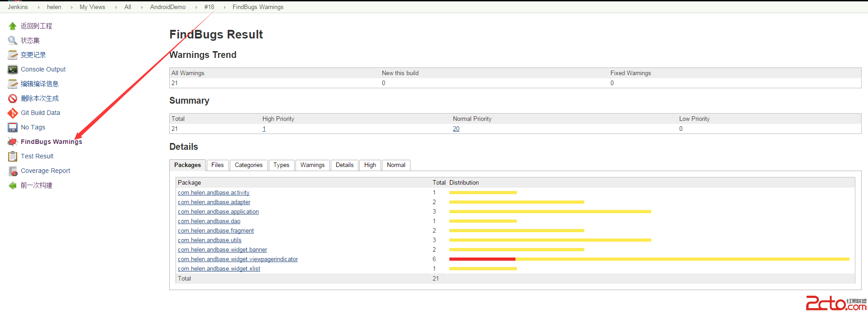The height and width of the screenshot is (315, 868).
Task: Click the red high-priority segment of distribution bar
Action: point(482,259)
